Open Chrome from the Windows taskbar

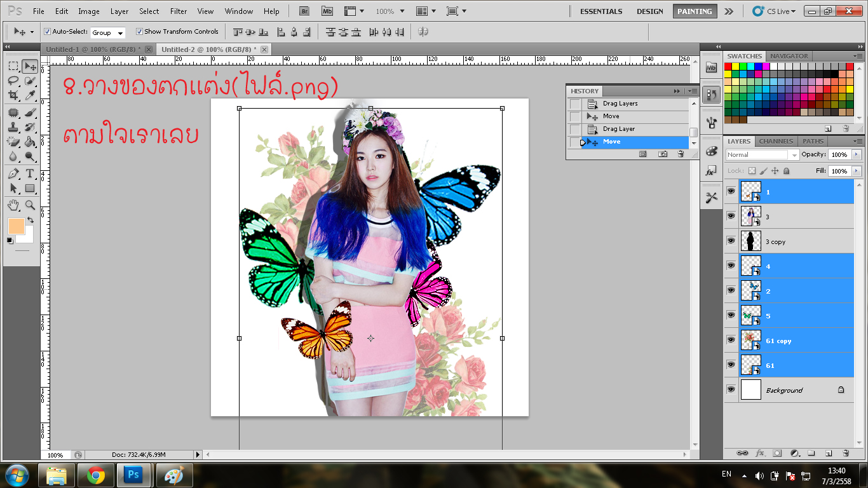pyautogui.click(x=96, y=475)
